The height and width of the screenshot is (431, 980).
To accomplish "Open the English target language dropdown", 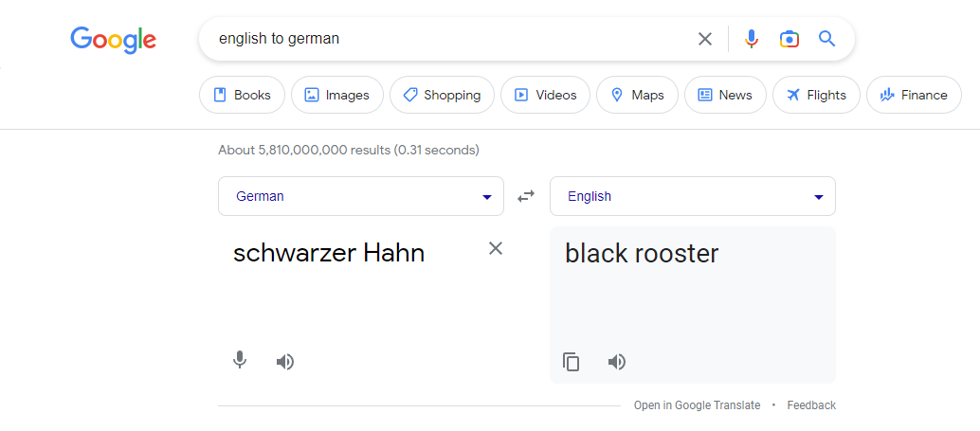I will click(693, 196).
